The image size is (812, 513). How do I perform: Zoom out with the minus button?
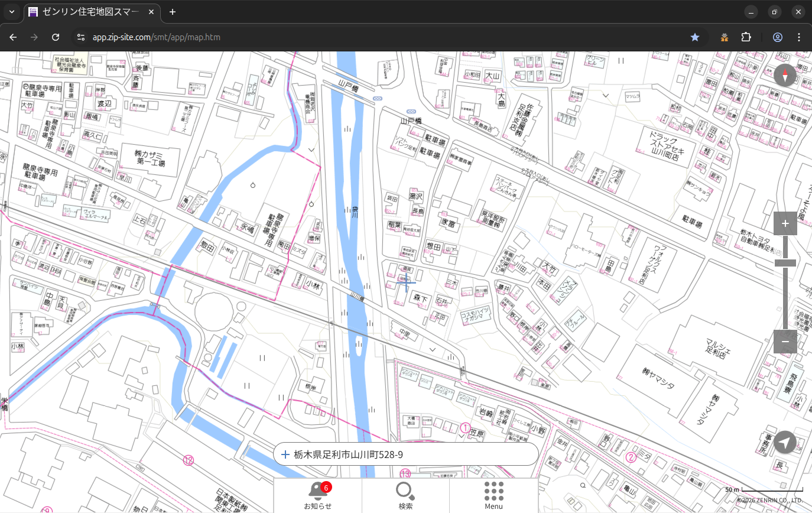pyautogui.click(x=785, y=342)
